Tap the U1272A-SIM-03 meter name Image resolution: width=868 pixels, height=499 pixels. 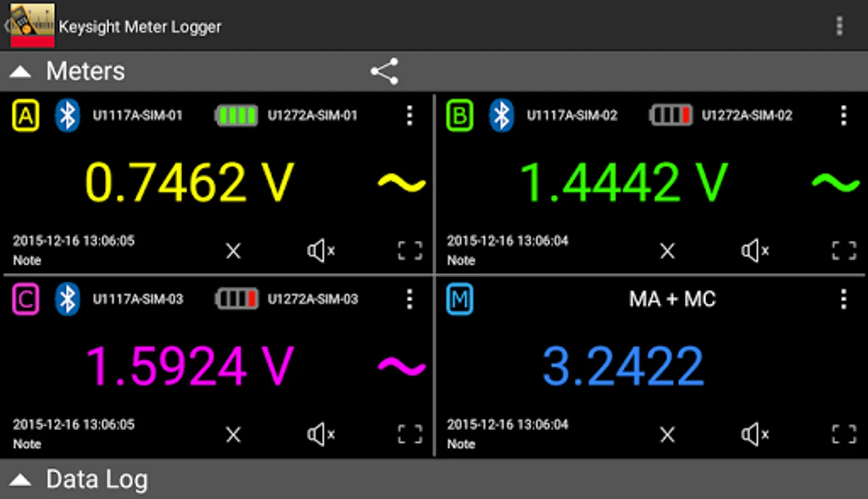[x=312, y=299]
